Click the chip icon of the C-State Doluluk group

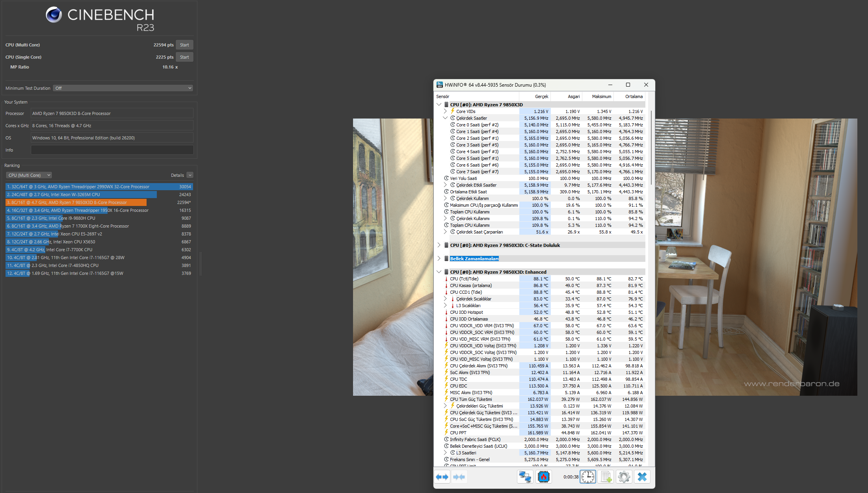click(446, 245)
